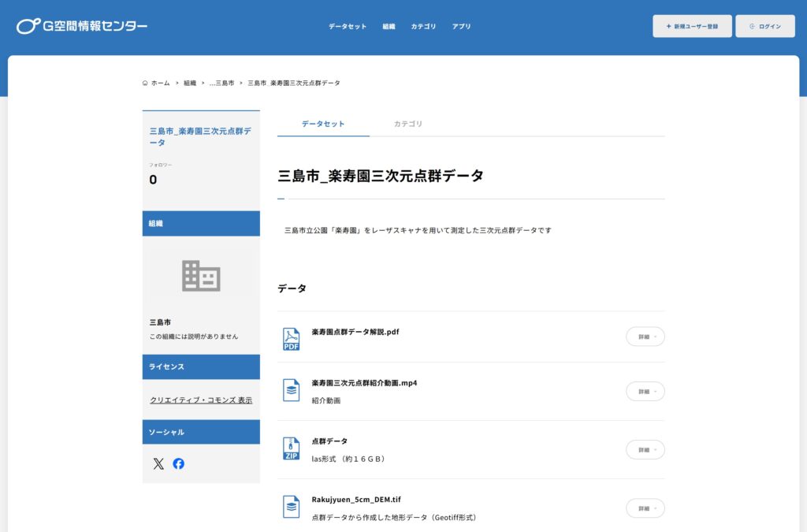Click the PDF file icon
This screenshot has width=807, height=532.
click(292, 339)
